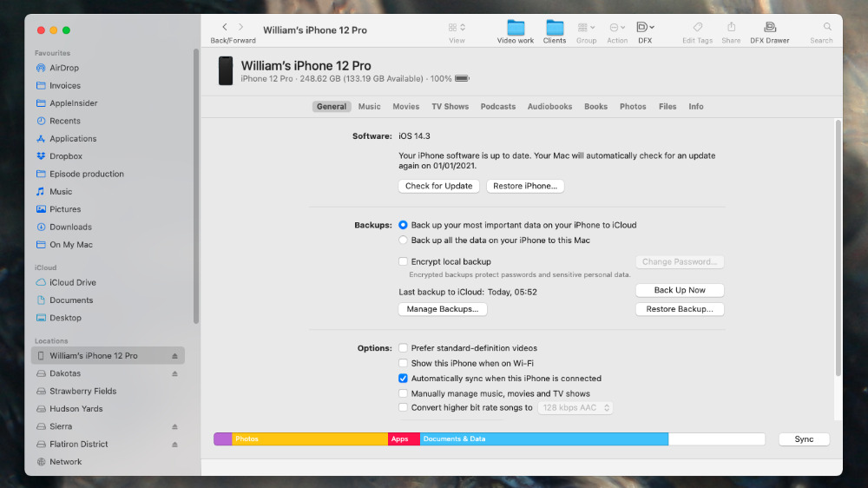
Task: Open the Group dropdown in toolbar
Action: 586,27
